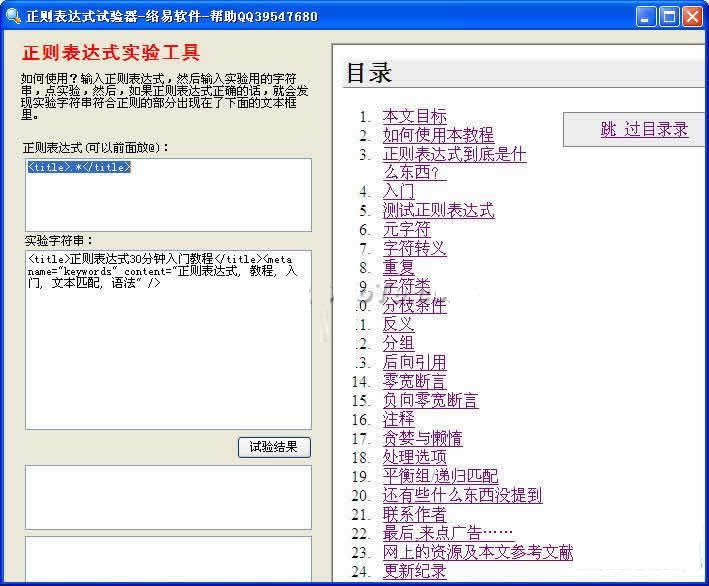Open the 贪婪与懒惰 link
The width and height of the screenshot is (709, 586).
click(422, 438)
